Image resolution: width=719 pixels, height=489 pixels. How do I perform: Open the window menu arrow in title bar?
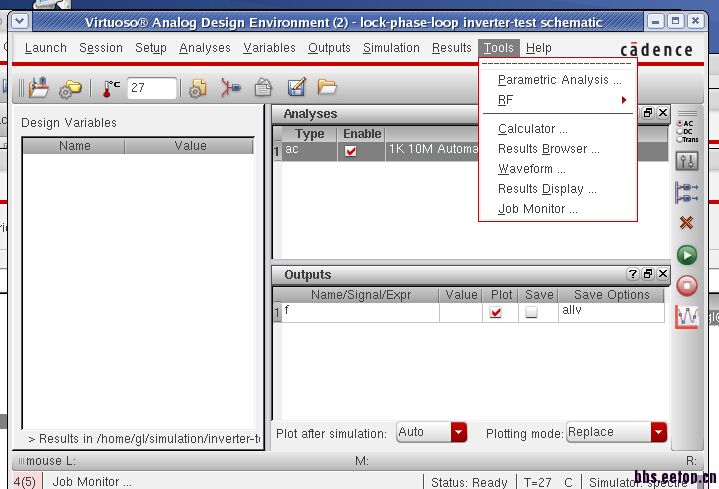tap(20, 21)
